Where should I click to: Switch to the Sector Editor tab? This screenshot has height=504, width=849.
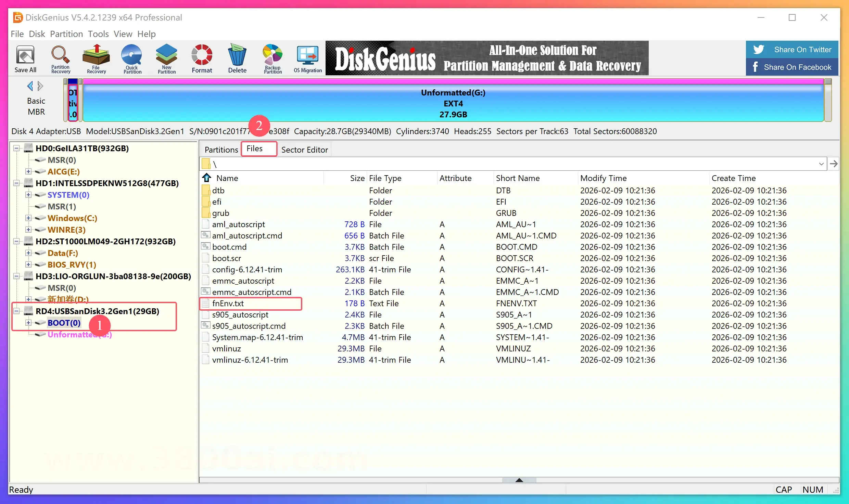[304, 150]
